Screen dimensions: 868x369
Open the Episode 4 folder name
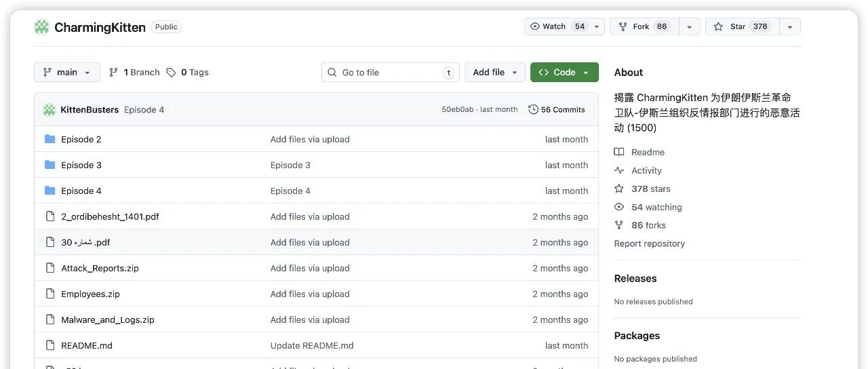(81, 191)
